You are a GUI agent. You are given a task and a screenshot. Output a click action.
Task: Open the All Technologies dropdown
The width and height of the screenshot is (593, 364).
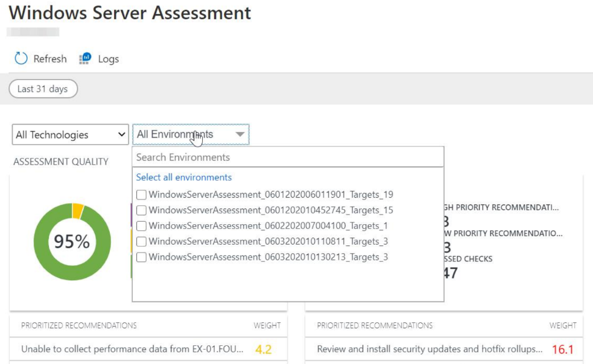click(x=71, y=134)
